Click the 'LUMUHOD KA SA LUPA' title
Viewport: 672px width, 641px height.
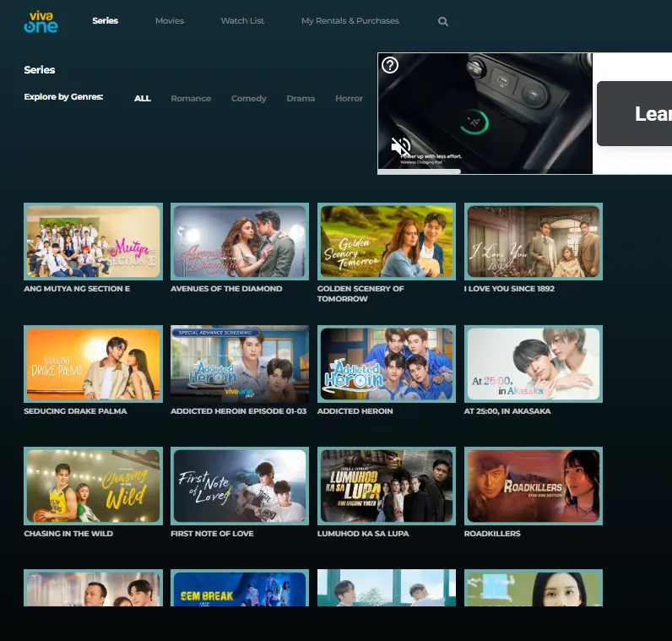(x=363, y=534)
